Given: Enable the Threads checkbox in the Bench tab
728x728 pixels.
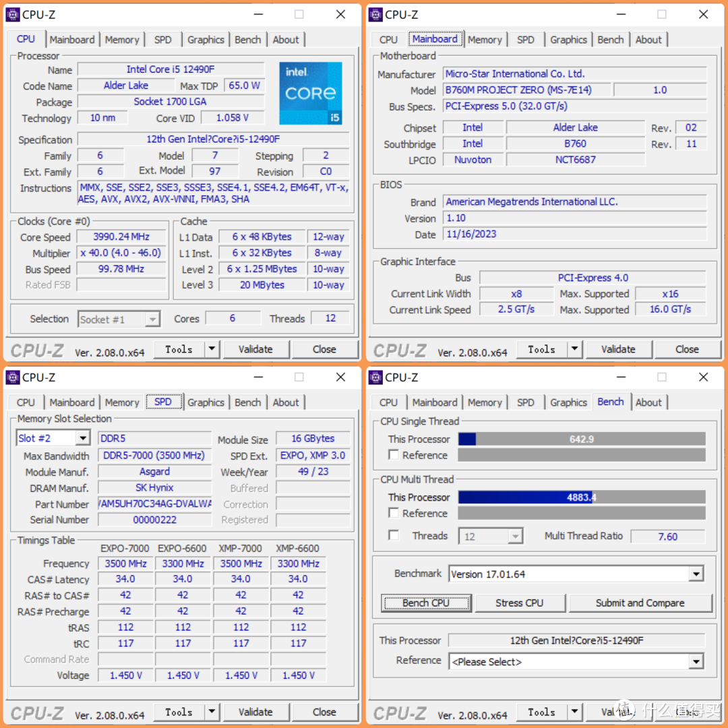Looking at the screenshot, I should coord(394,535).
